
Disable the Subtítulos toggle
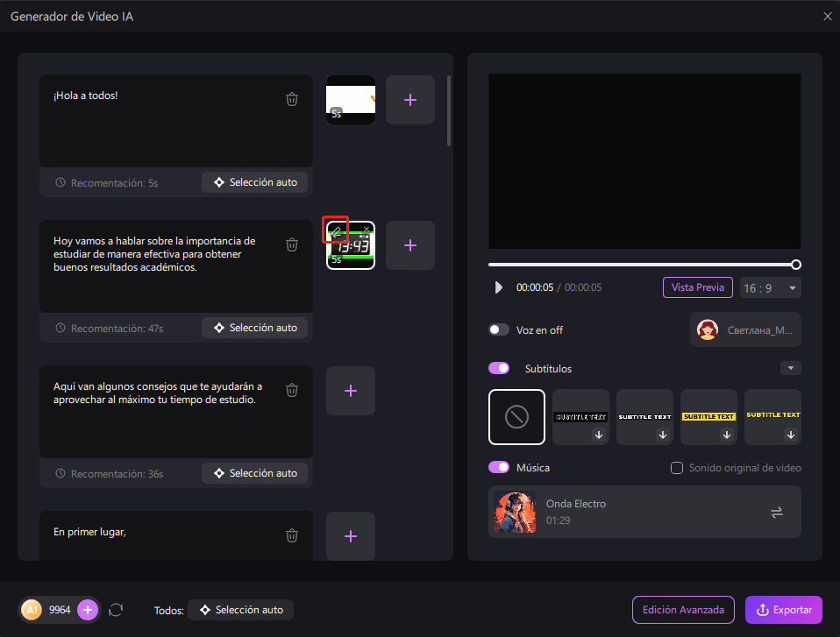coord(499,368)
